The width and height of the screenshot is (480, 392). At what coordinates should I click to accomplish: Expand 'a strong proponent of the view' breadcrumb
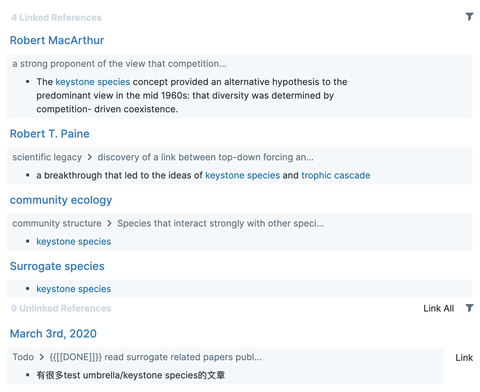pyautogui.click(x=119, y=64)
